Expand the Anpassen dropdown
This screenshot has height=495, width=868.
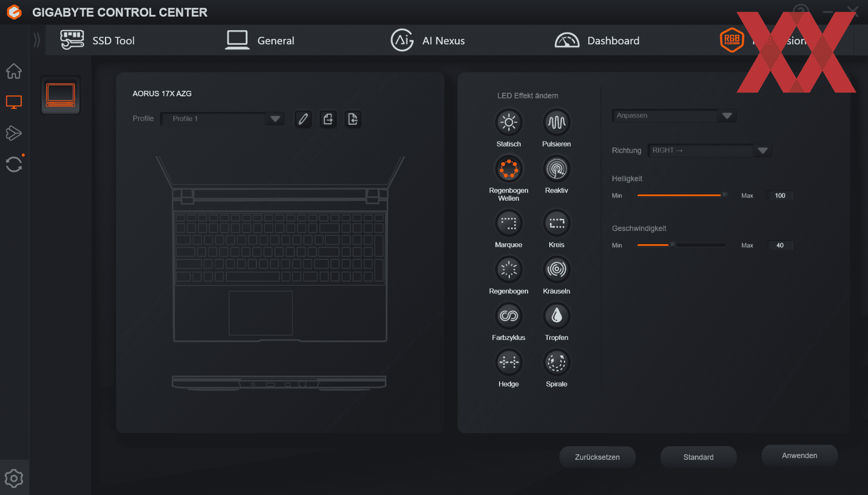coord(674,116)
